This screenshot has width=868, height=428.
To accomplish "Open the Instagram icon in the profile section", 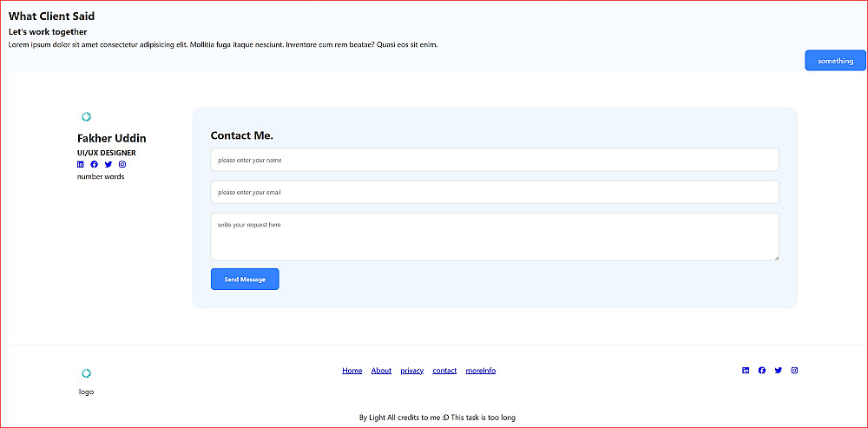I will (122, 164).
